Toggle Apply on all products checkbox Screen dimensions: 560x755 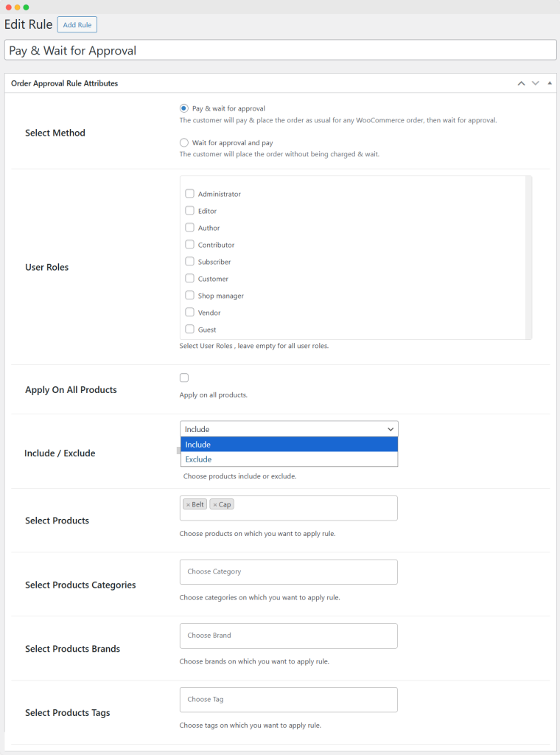184,377
